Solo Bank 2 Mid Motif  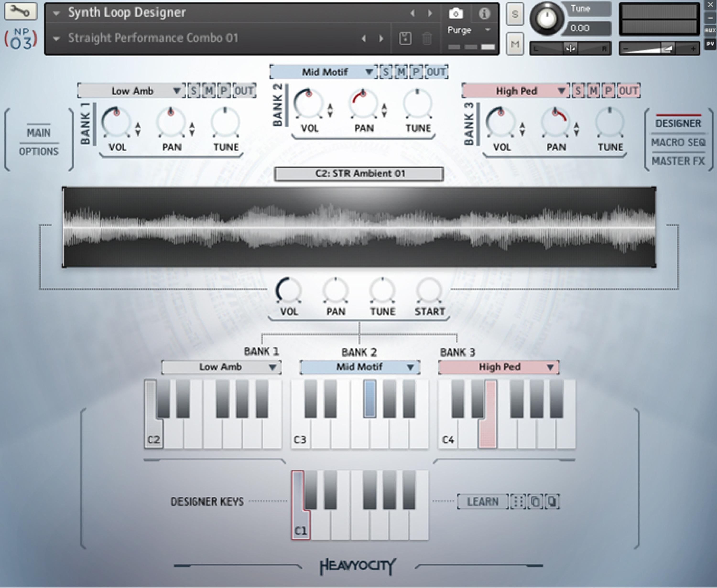click(386, 72)
